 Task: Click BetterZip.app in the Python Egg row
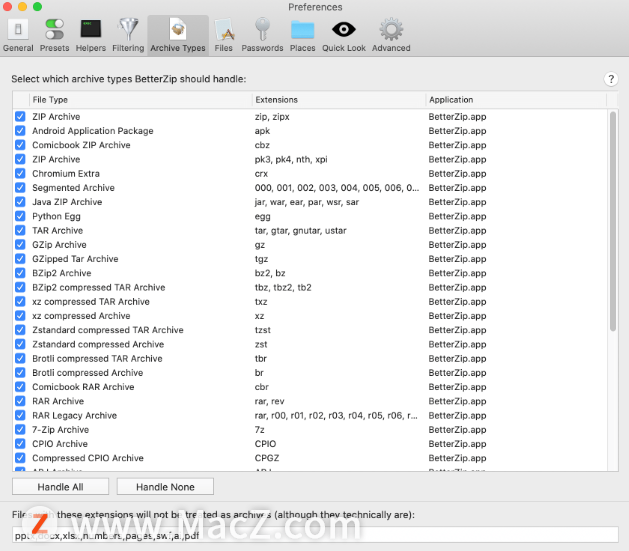point(457,216)
